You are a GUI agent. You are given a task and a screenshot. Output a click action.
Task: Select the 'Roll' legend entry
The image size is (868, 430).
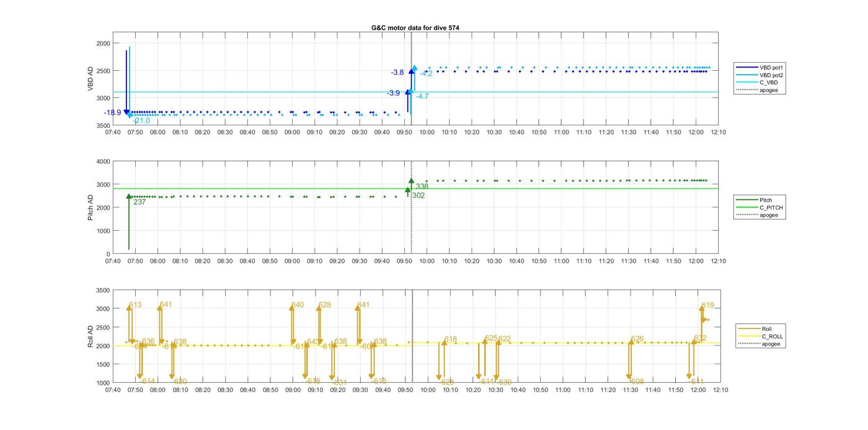click(x=755, y=329)
